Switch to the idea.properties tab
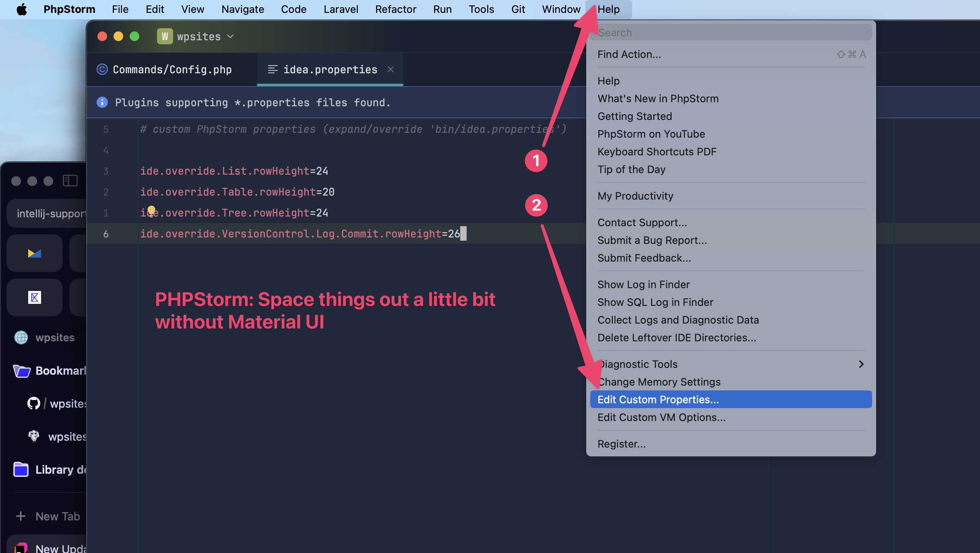This screenshot has width=980, height=553. (330, 70)
